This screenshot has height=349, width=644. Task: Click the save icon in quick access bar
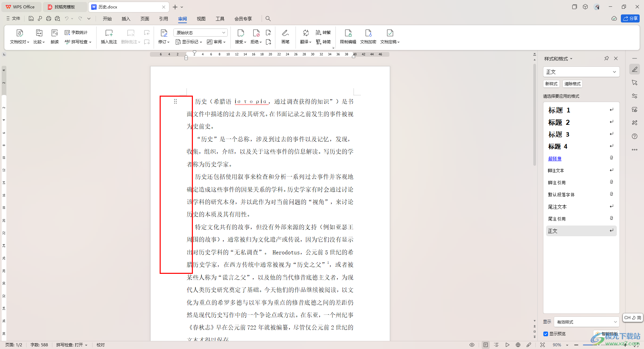31,18
